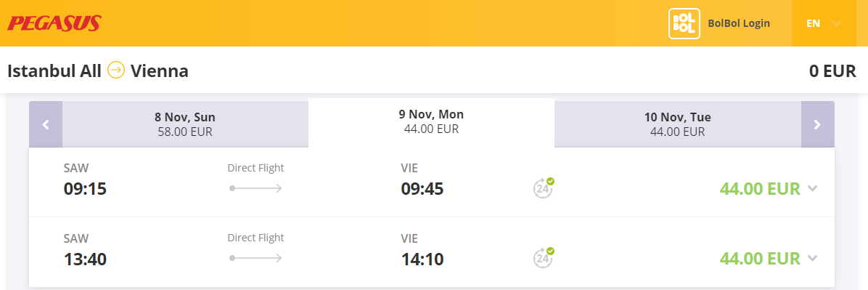Image resolution: width=868 pixels, height=290 pixels.
Task: Click direct flight arrow for 13:40 departure
Action: tap(255, 259)
